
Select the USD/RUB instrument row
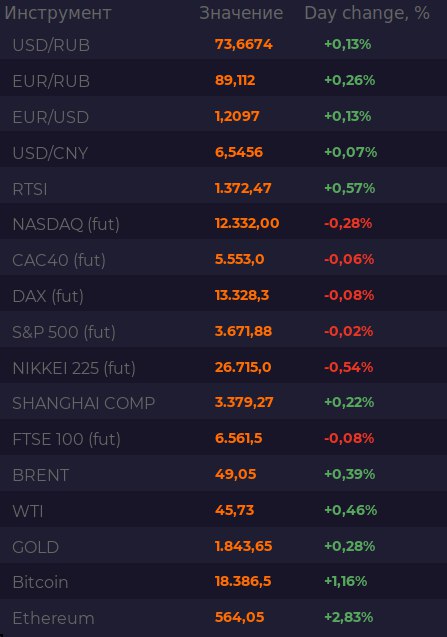(x=224, y=45)
